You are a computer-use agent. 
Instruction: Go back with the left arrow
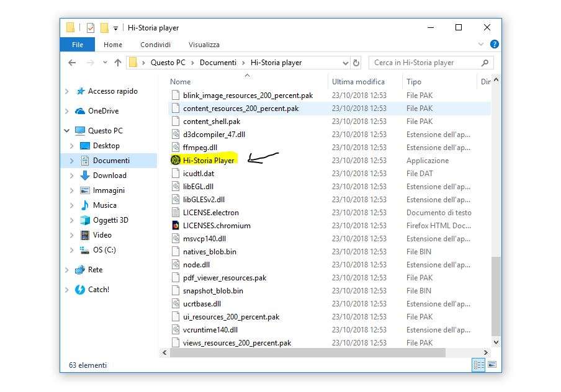(72, 63)
